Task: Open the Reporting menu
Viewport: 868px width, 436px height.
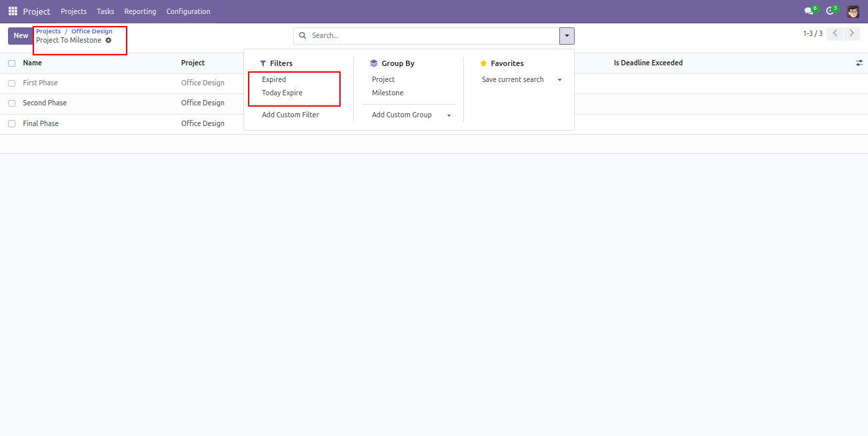Action: pyautogui.click(x=140, y=11)
